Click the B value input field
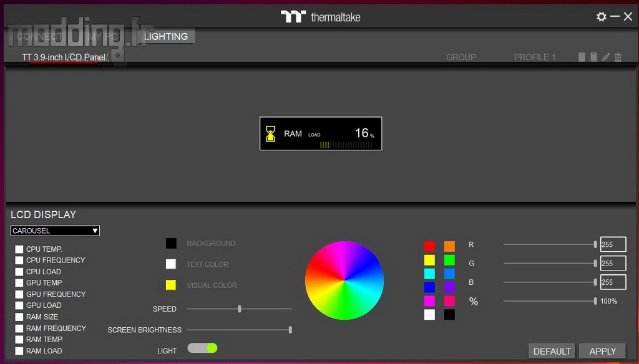Viewport: 639px width, 364px height. tap(613, 282)
